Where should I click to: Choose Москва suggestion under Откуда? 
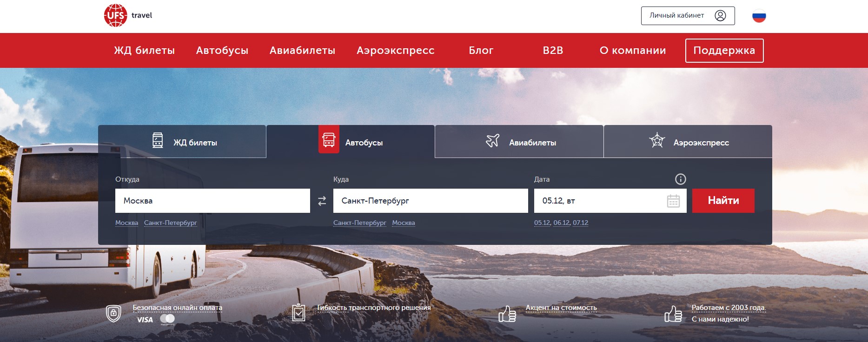click(126, 223)
